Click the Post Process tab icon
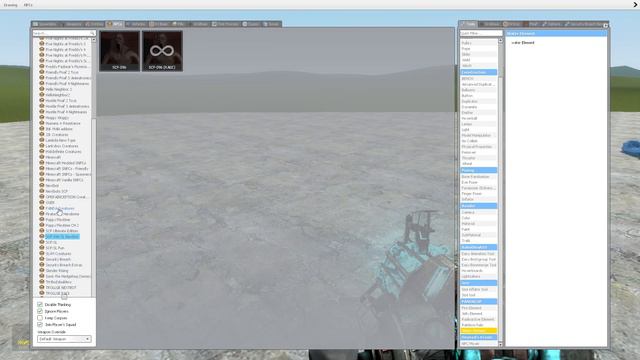Image resolution: width=640 pixels, height=360 pixels. click(214, 24)
